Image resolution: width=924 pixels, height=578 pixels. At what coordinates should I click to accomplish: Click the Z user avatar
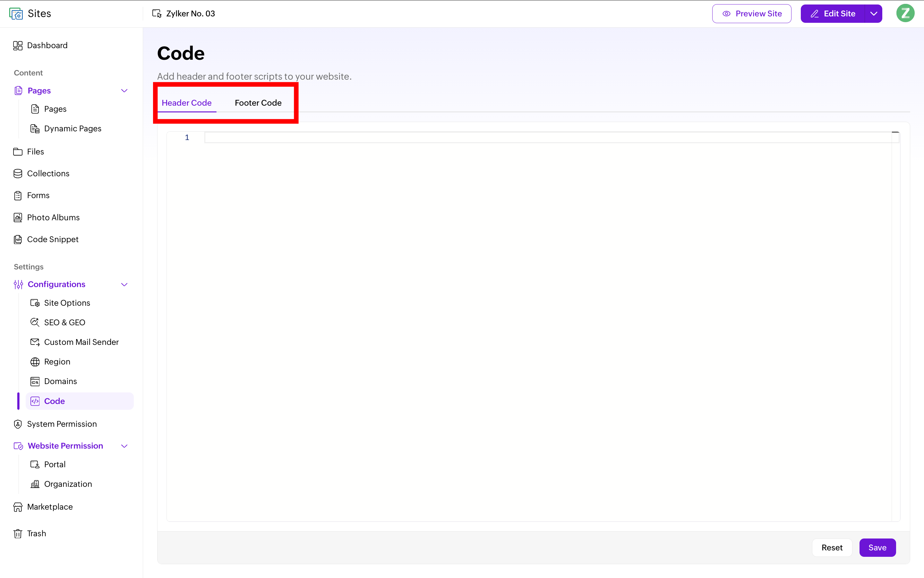coord(905,13)
